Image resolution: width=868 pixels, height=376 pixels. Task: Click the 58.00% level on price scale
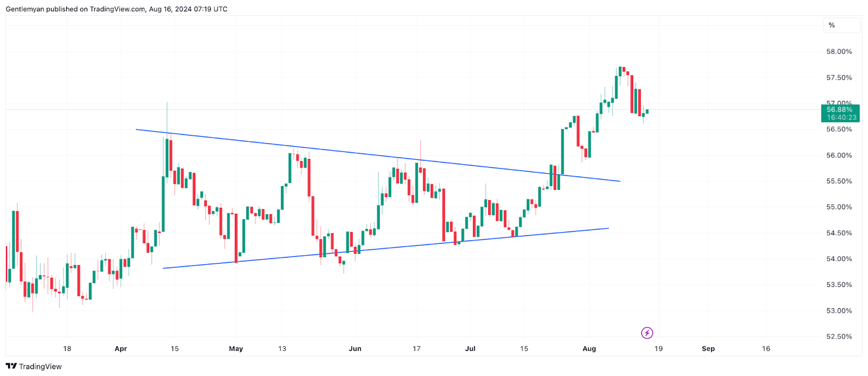(839, 52)
